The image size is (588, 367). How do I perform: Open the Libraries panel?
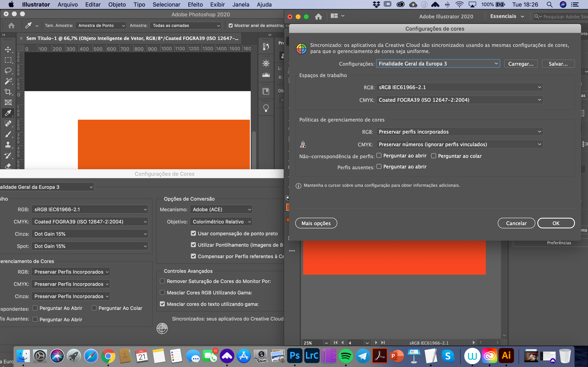tap(266, 91)
